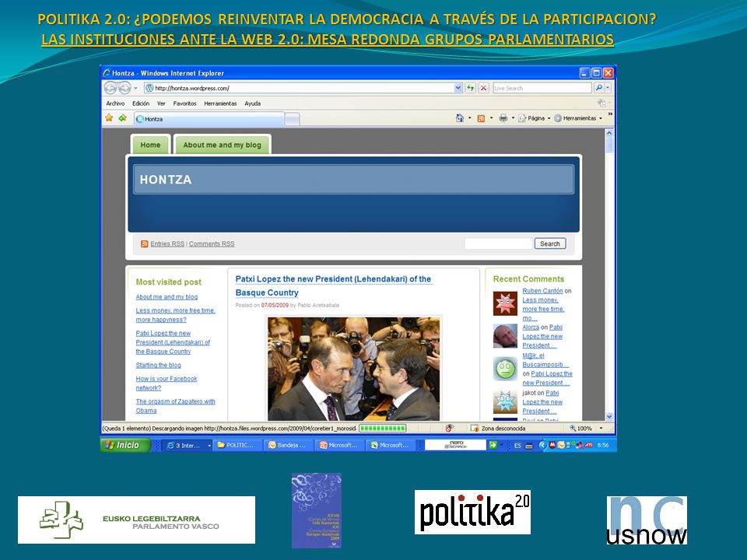Run search with the magnifier icon
This screenshot has height=560, width=747.
click(599, 88)
